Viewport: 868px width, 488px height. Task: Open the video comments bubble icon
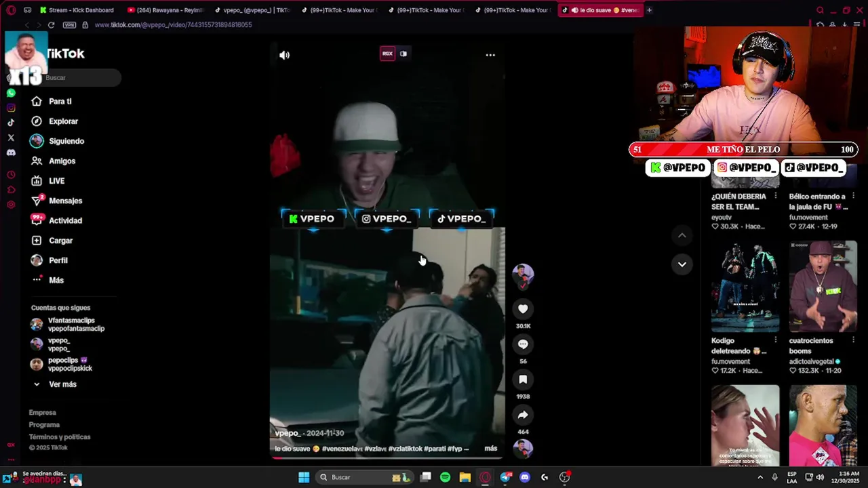[x=523, y=344]
